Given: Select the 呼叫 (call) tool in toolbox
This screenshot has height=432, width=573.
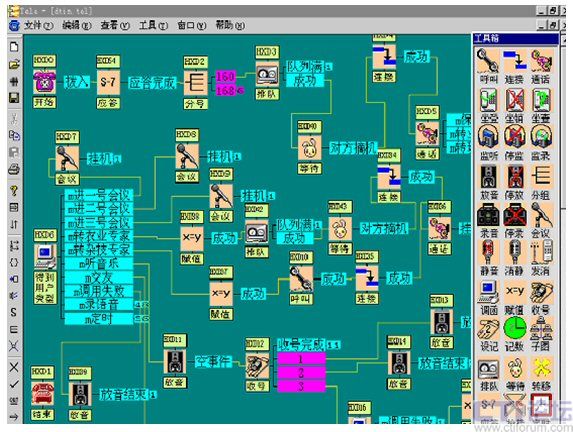Looking at the screenshot, I should coord(488,67).
